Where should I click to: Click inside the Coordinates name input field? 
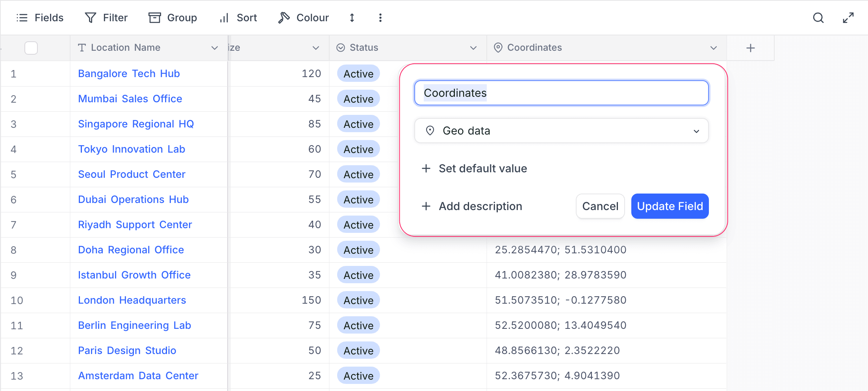[561, 93]
